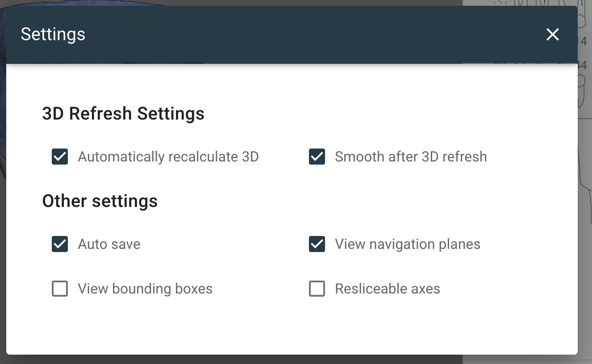Close the Settings dialog with the X
The height and width of the screenshot is (364, 592).
pyautogui.click(x=552, y=34)
